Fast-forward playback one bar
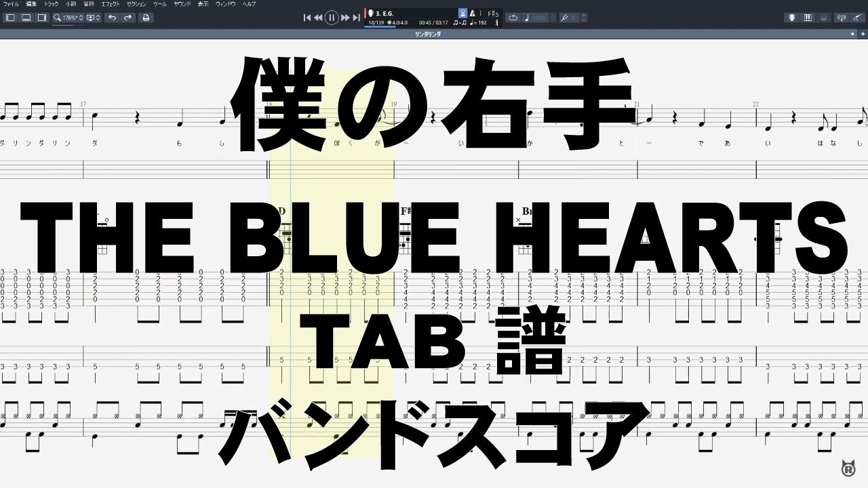The image size is (868, 488). pos(345,18)
